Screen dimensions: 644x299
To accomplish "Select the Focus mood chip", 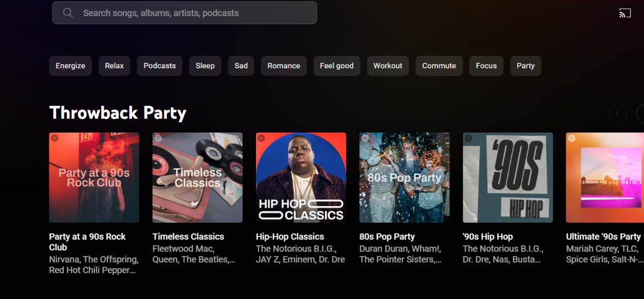I will [486, 65].
